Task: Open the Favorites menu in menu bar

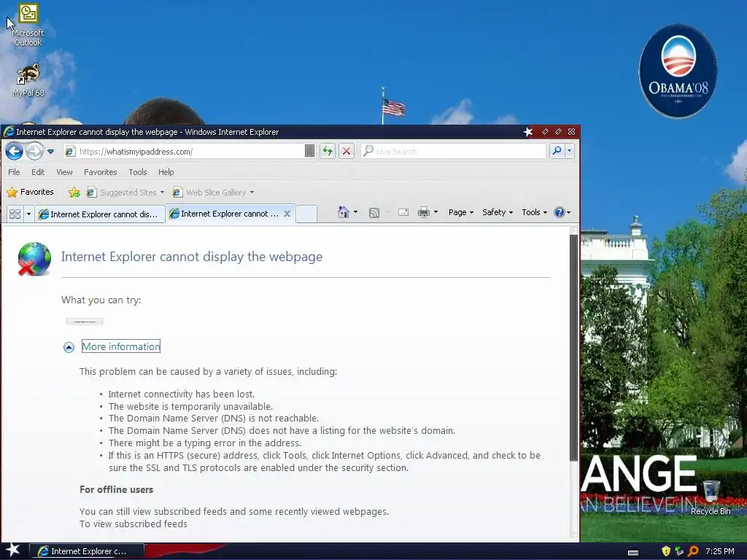Action: click(x=100, y=172)
